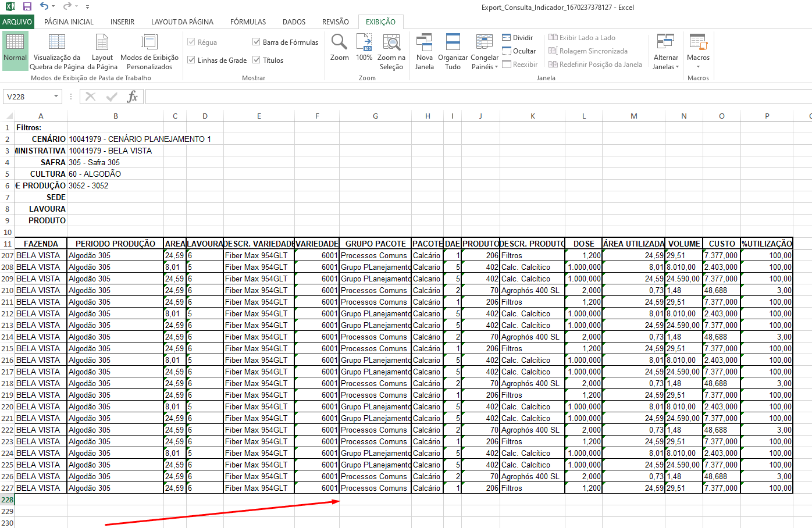The height and width of the screenshot is (528, 812).
Task: Click the GRUPO PACOTE header cell
Action: [375, 244]
